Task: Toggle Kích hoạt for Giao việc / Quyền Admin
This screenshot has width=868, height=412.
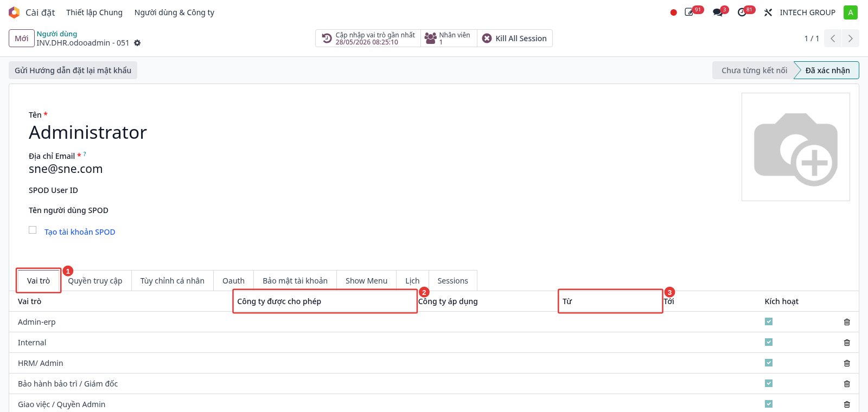Action: coord(769,404)
